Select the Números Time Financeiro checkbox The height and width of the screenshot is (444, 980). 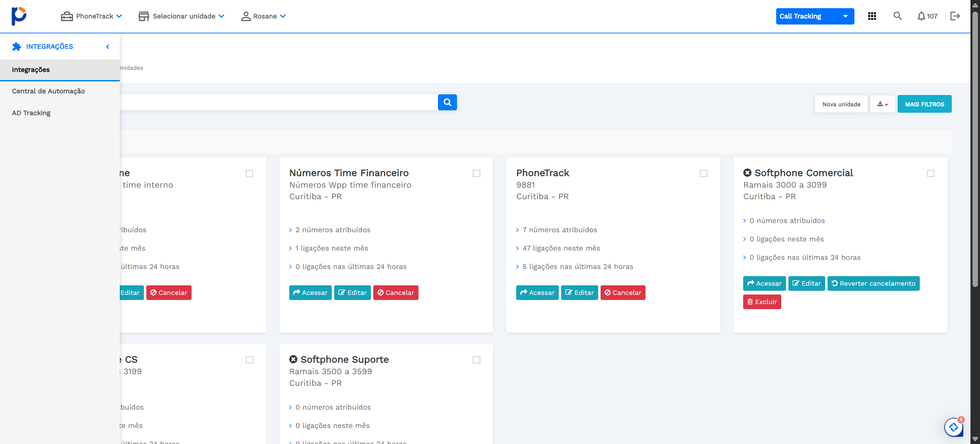[x=476, y=173]
